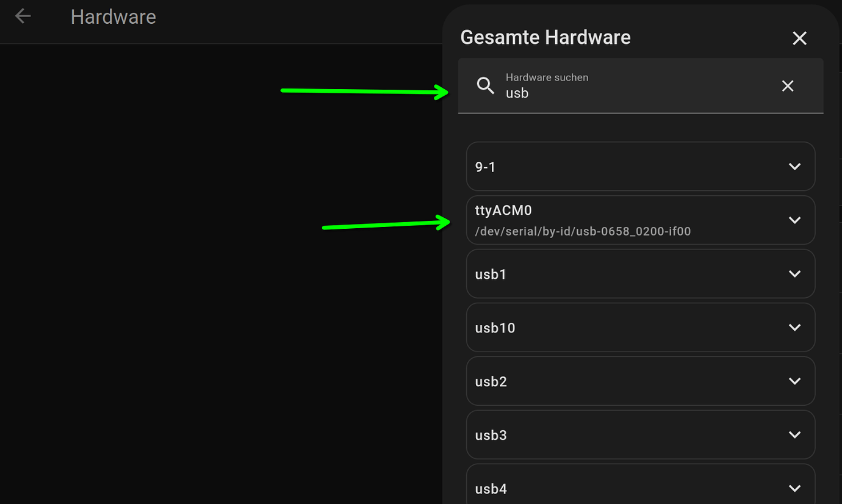This screenshot has width=842, height=504.
Task: Click the magnifier search icon
Action: click(486, 85)
